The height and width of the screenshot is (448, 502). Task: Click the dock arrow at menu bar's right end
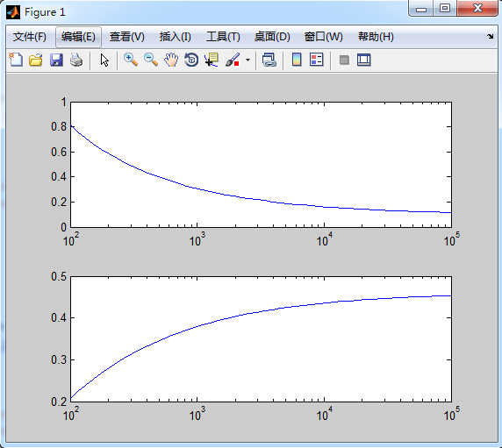click(x=491, y=37)
